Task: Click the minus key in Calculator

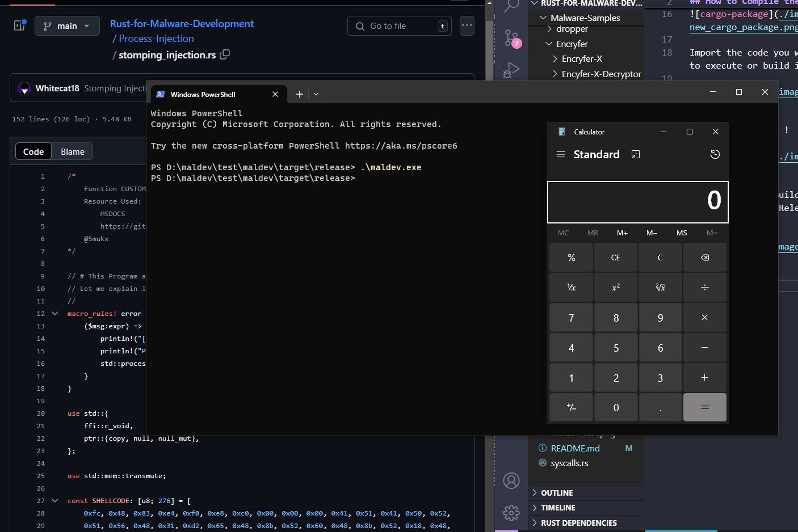Action: point(705,348)
